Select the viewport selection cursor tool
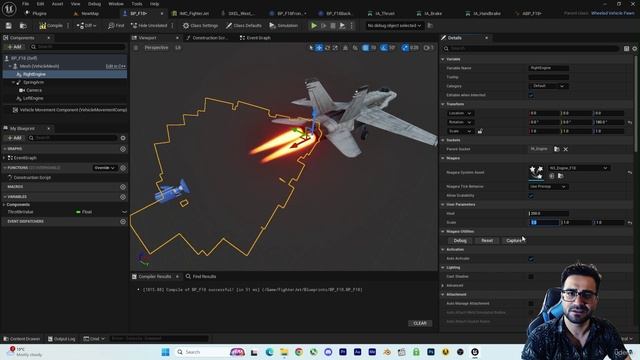This screenshot has height=360, width=640. coord(311,48)
